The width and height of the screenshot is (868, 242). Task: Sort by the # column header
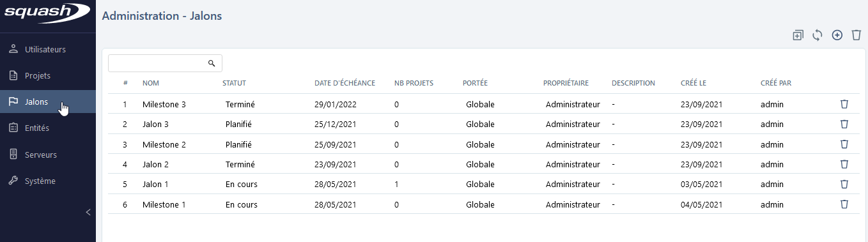click(125, 83)
